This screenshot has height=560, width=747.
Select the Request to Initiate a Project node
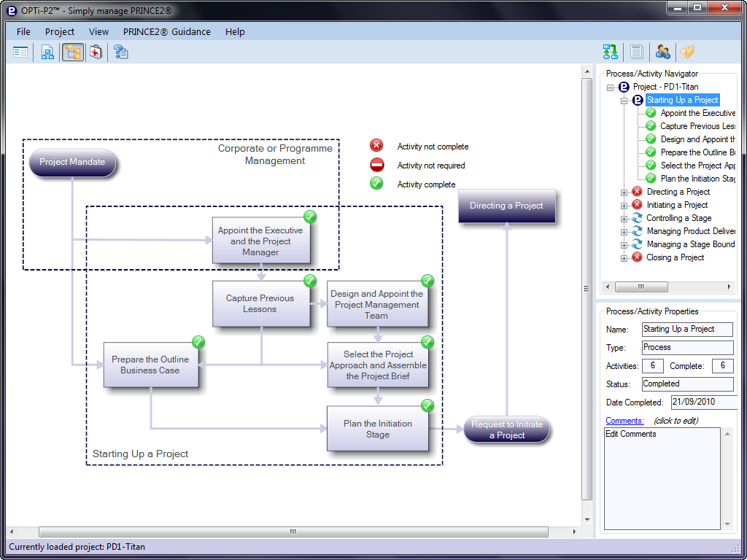(x=507, y=429)
